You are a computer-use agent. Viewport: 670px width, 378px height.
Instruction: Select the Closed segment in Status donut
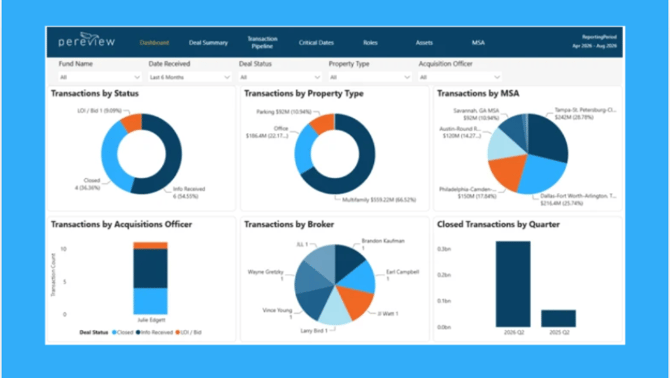point(111,158)
